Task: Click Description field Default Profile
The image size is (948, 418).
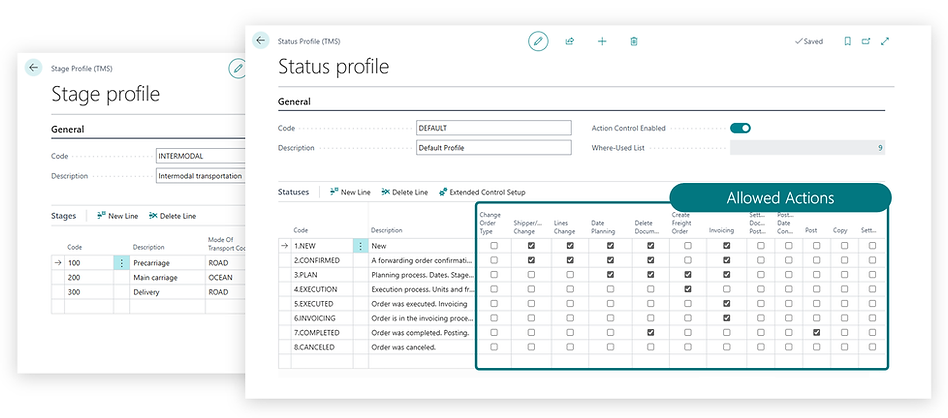Action: pos(493,148)
